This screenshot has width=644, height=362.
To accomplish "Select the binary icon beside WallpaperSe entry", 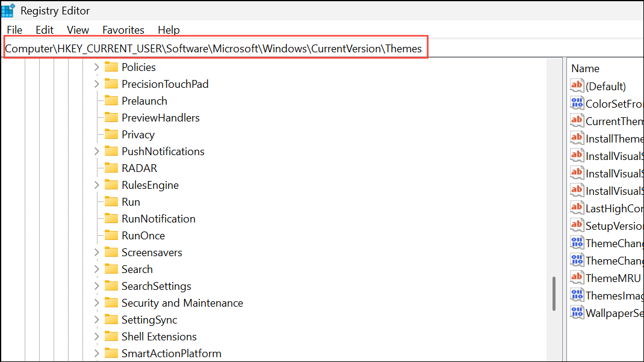I will coord(577,313).
